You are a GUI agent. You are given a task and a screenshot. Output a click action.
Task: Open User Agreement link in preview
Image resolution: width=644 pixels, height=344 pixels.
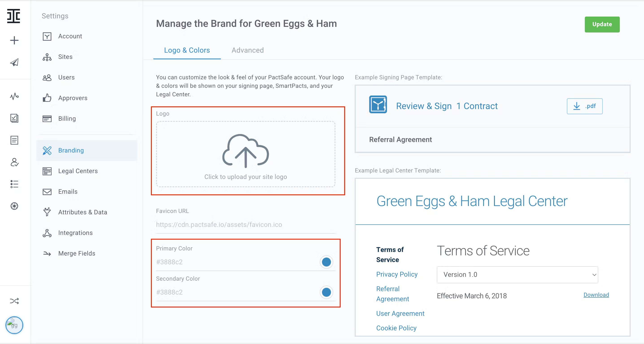click(400, 313)
